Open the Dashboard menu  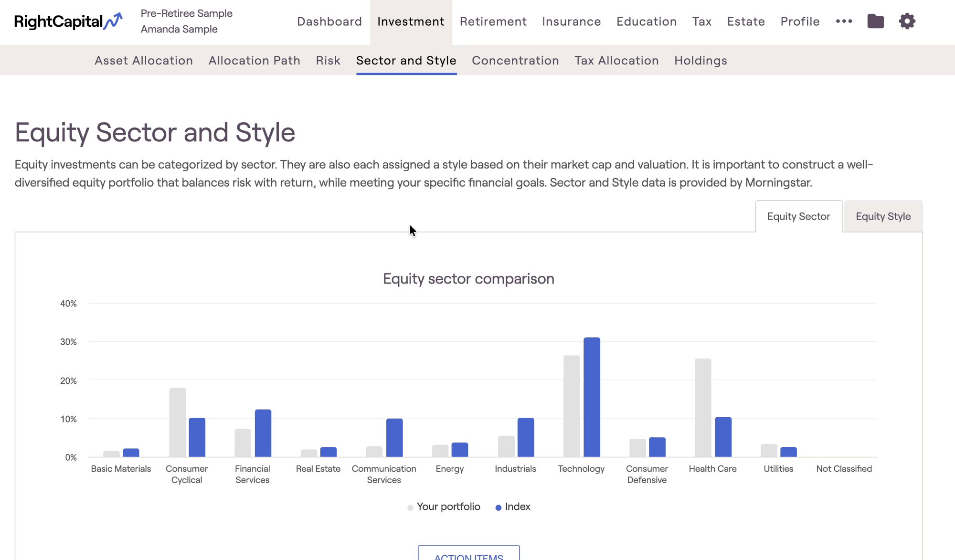329,21
